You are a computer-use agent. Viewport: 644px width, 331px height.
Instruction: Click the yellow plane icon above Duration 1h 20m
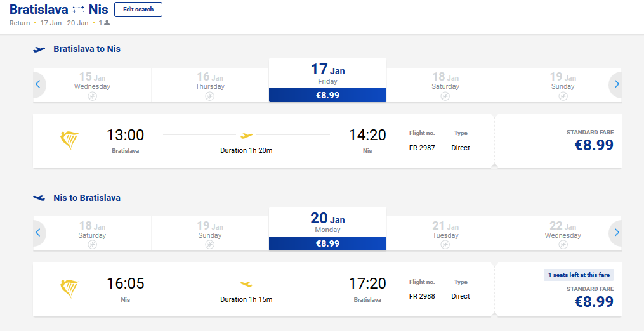[x=246, y=135]
